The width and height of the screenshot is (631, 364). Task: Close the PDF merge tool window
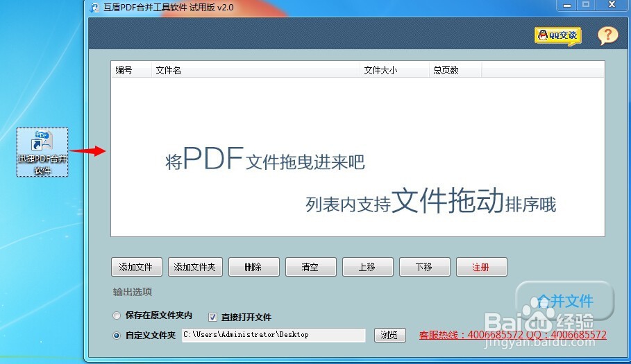612,6
